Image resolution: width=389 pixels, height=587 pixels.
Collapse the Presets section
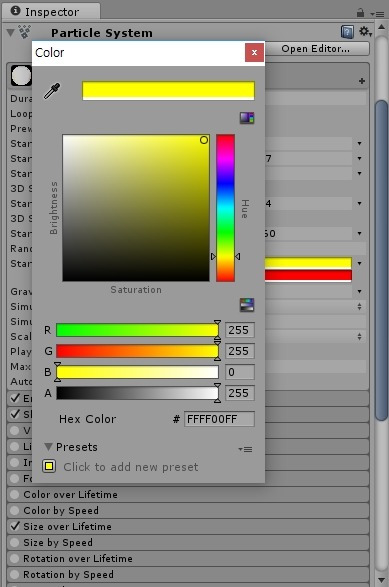coord(48,447)
